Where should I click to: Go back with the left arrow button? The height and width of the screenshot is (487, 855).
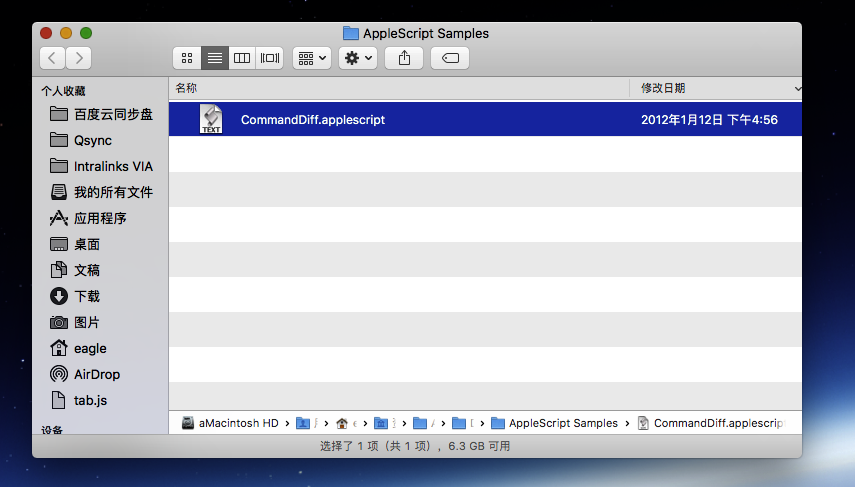[52, 58]
